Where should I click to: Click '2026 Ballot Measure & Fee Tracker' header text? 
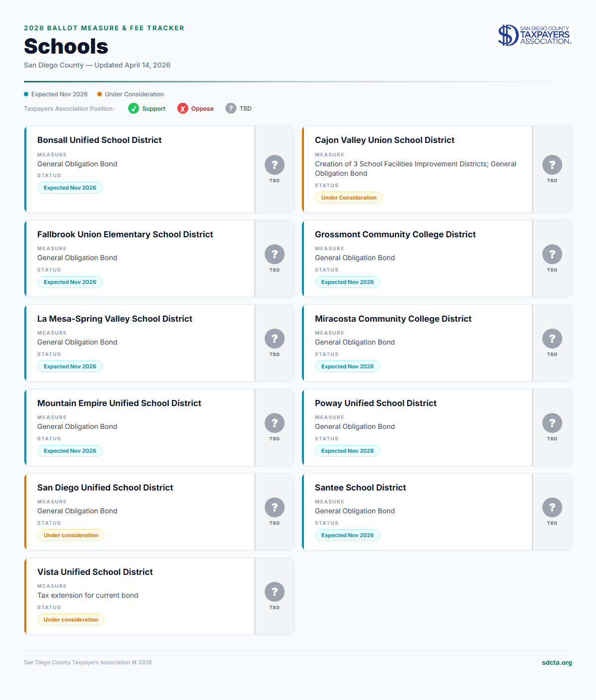pos(104,28)
